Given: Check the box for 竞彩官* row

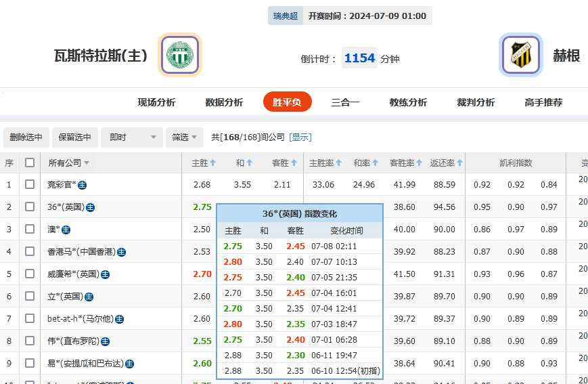Looking at the screenshot, I should pyautogui.click(x=30, y=184).
